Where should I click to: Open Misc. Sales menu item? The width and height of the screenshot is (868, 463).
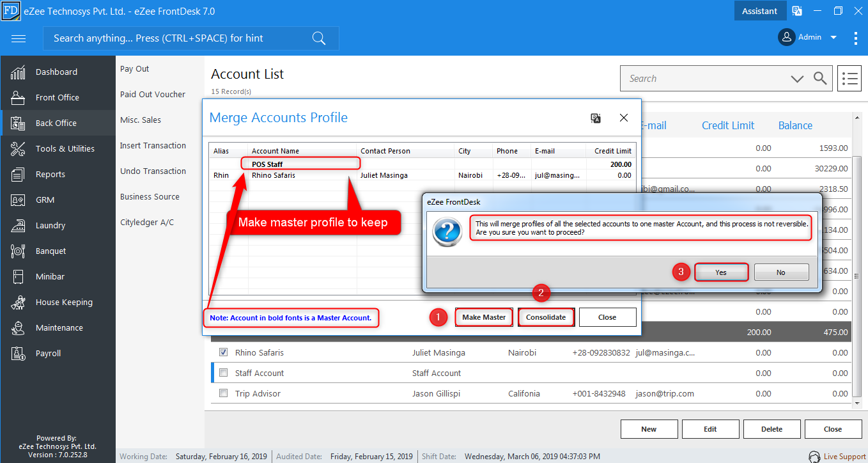pos(141,120)
